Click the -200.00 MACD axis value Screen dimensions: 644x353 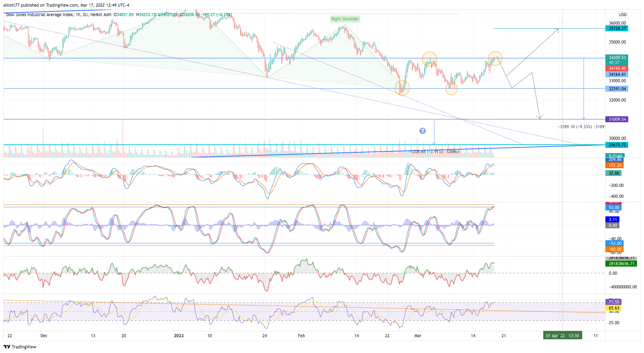point(616,185)
